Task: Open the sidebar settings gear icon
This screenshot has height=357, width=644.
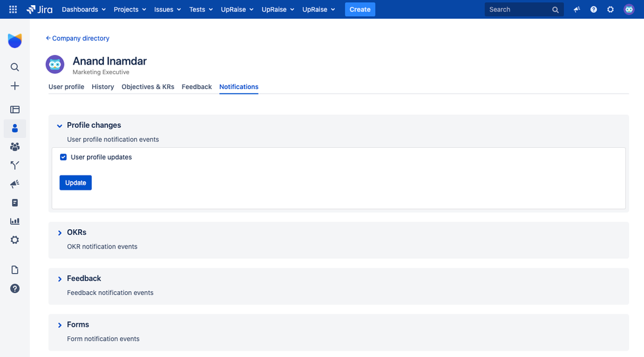Action: 15,240
